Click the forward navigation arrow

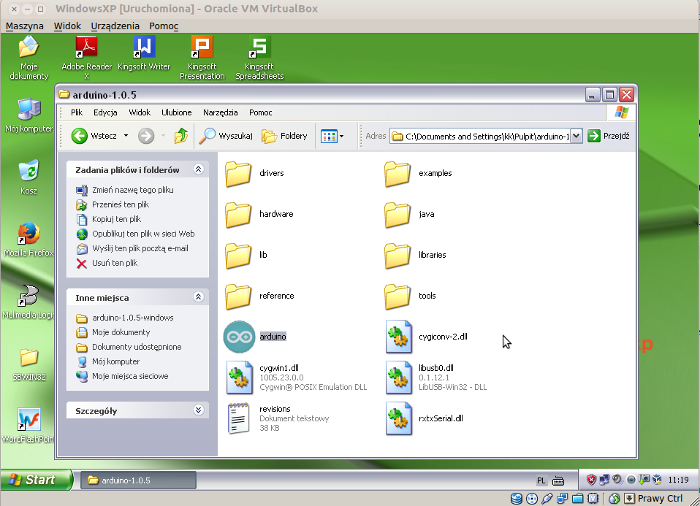point(146,136)
